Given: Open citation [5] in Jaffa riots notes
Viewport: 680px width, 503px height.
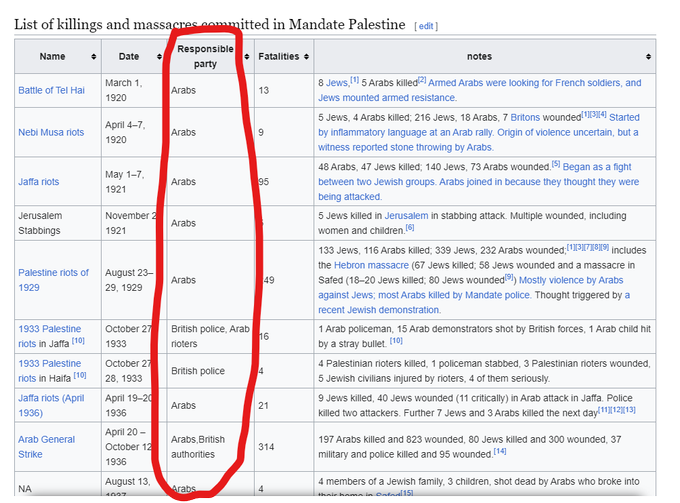Looking at the screenshot, I should [x=556, y=164].
